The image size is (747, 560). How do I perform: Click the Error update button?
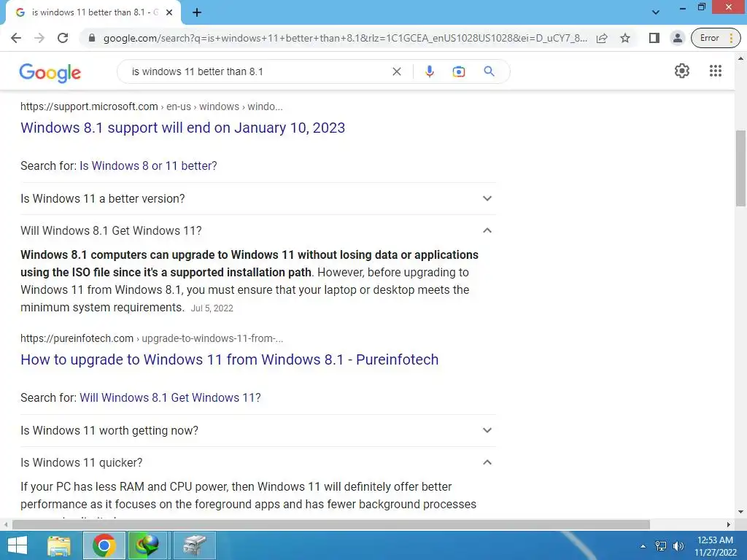(716, 38)
